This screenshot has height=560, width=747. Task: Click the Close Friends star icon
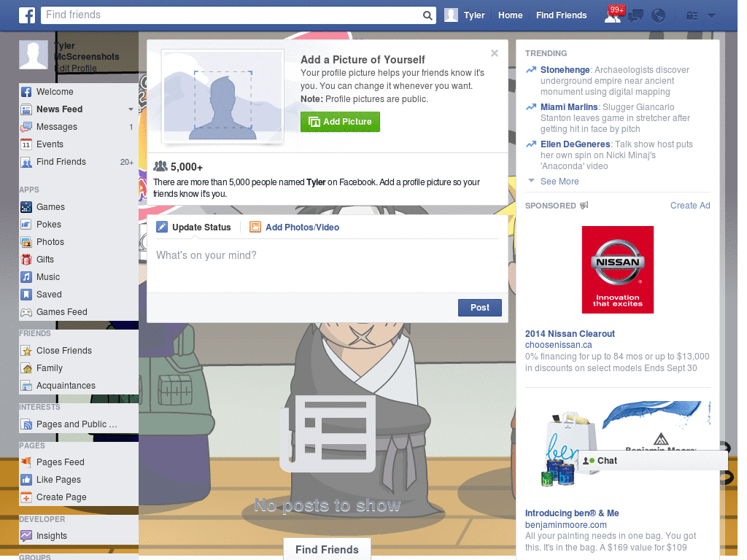(26, 351)
